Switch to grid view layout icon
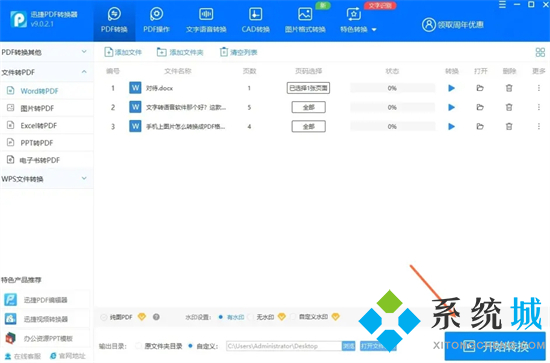550x363 pixels. pos(540,52)
